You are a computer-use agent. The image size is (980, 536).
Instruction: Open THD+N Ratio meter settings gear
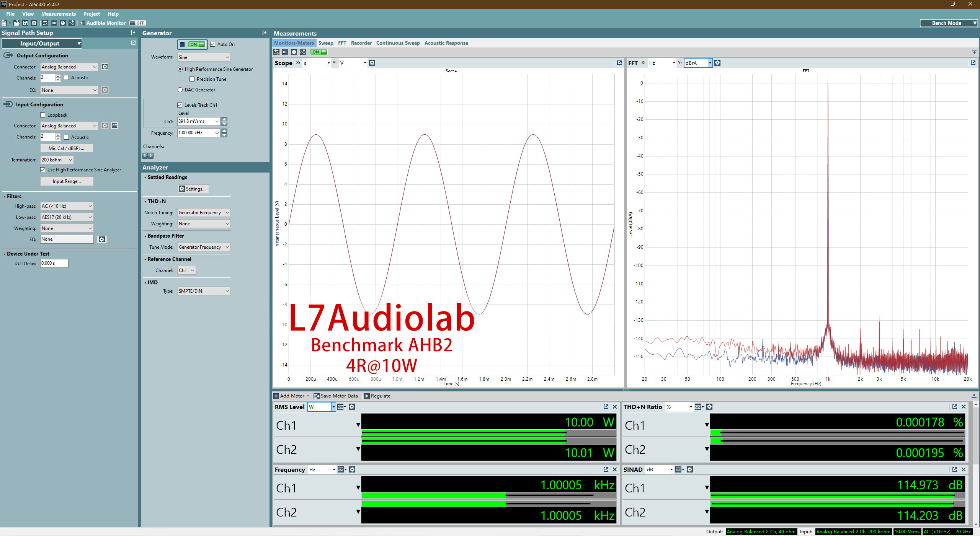(709, 407)
